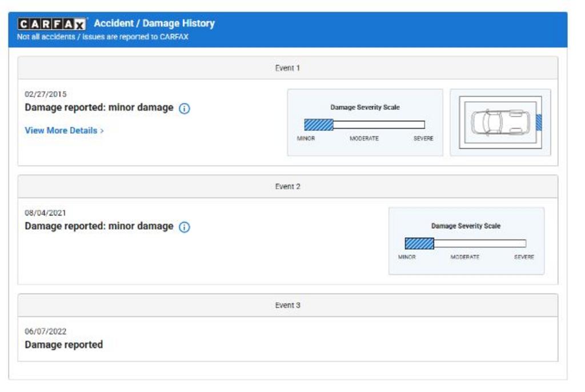Click the SEVERE label in Event 1 scale
585x392 pixels.
click(423, 139)
